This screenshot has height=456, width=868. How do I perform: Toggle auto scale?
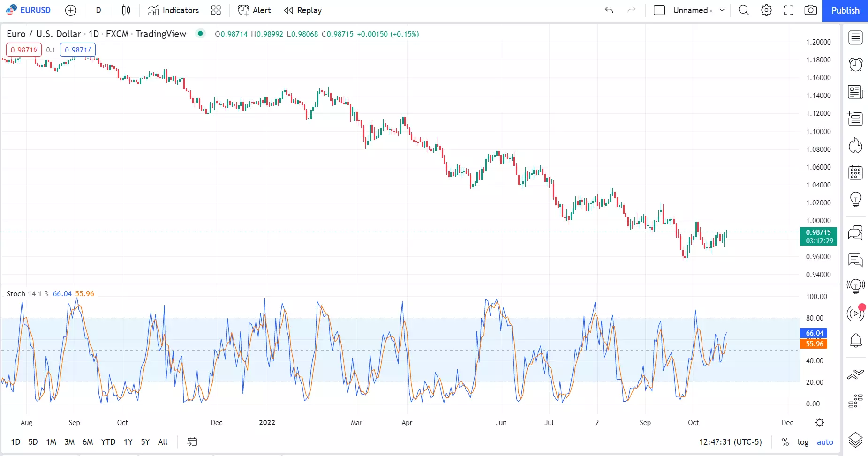825,441
